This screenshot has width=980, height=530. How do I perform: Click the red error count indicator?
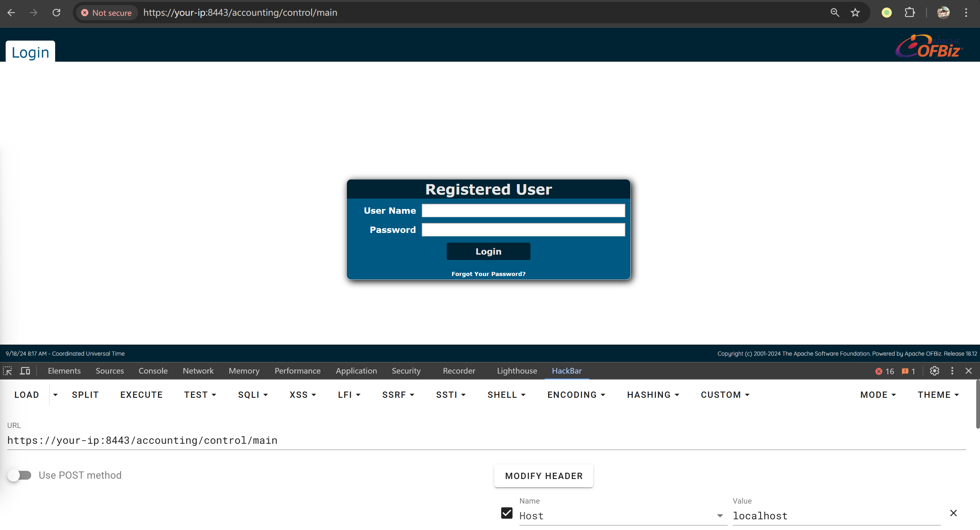click(885, 371)
